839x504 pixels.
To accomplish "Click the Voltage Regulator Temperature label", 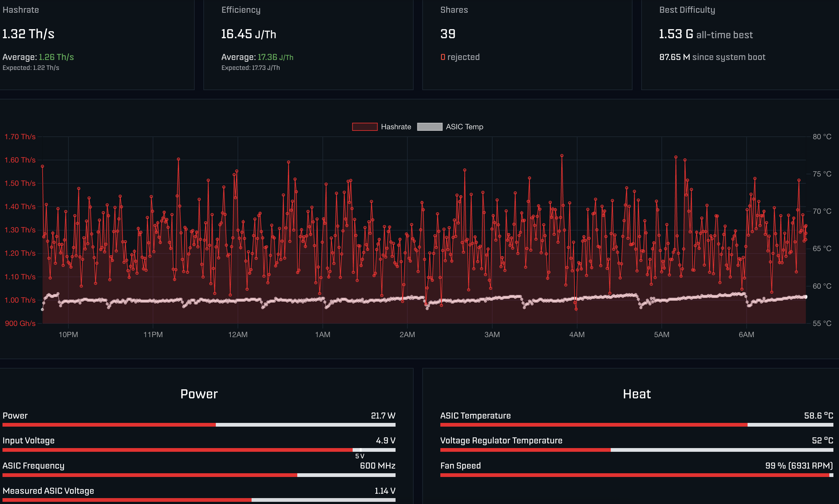I will 501,441.
